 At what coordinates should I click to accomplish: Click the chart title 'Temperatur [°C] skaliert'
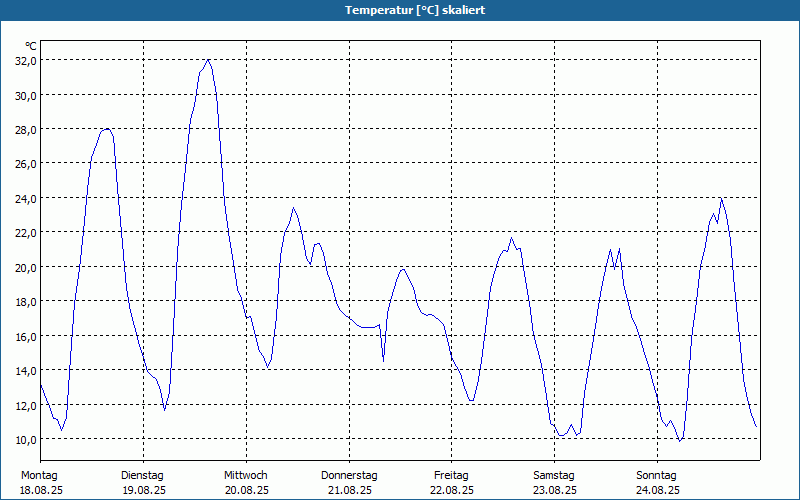coord(415,10)
